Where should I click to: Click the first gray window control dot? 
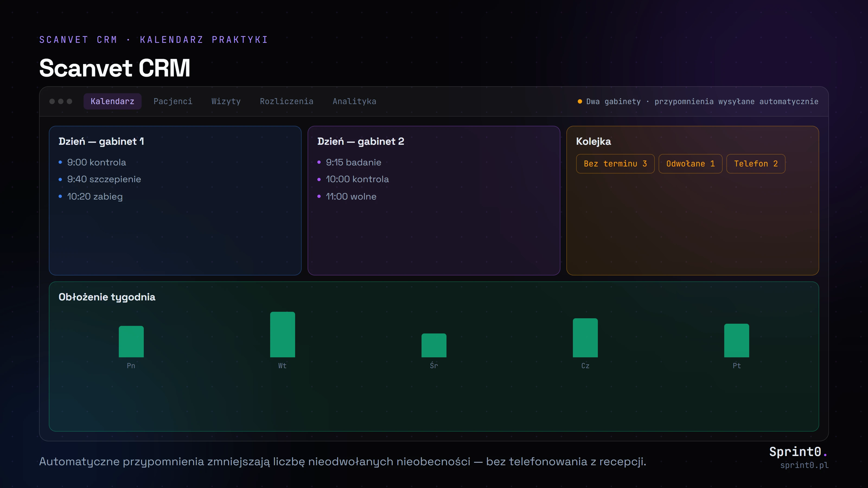52,101
